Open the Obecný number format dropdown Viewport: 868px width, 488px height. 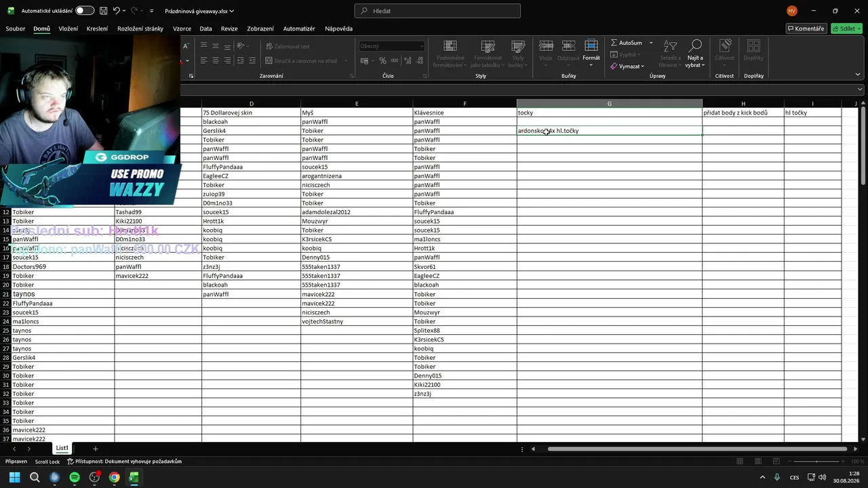tap(392, 46)
